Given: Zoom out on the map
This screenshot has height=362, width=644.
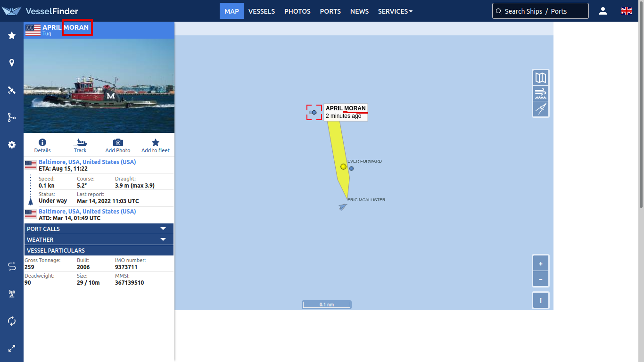Looking at the screenshot, I should (541, 279).
